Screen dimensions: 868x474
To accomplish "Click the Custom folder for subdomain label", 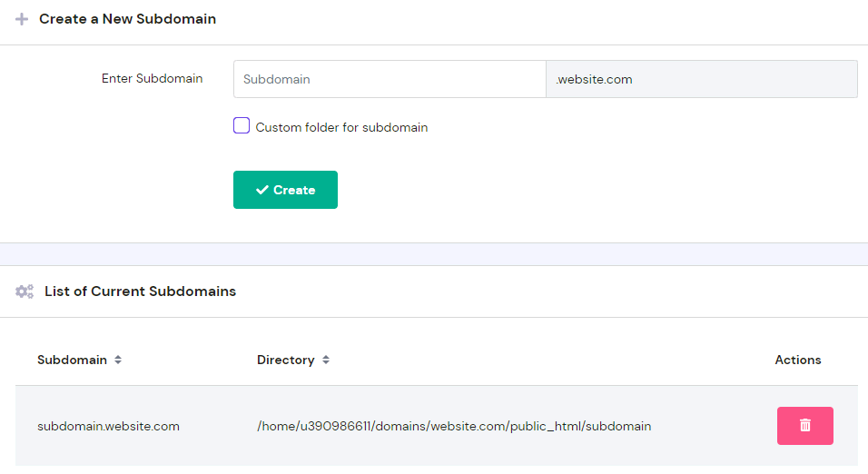I will [x=341, y=127].
